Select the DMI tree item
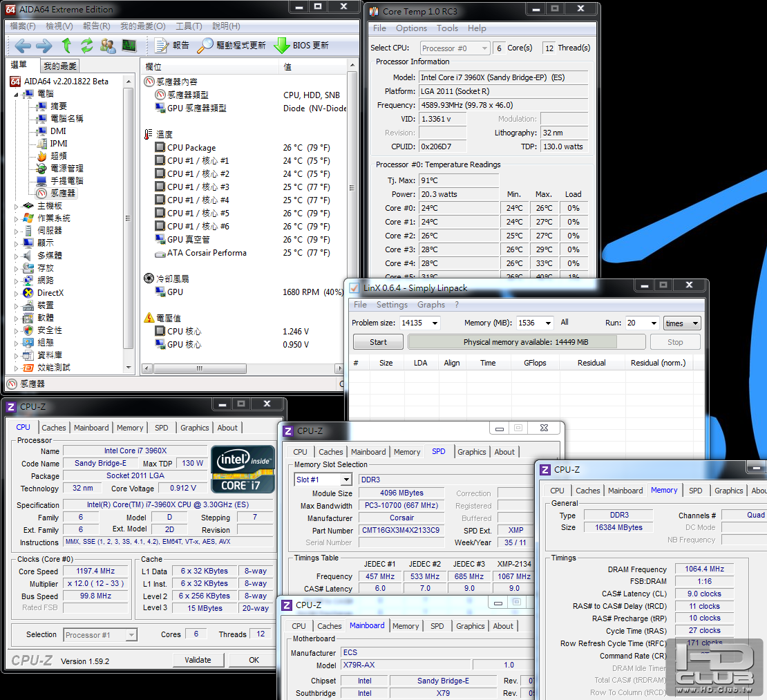The width and height of the screenshot is (767, 700). (58, 131)
